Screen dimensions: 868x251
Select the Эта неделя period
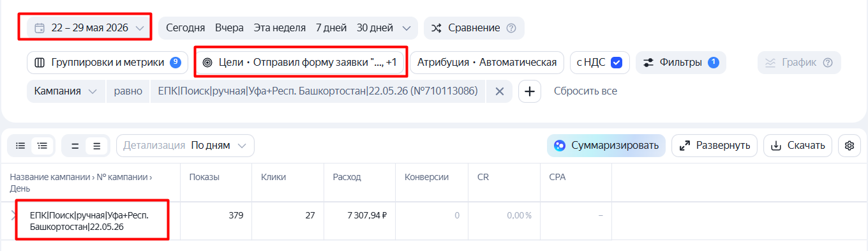[x=280, y=27]
